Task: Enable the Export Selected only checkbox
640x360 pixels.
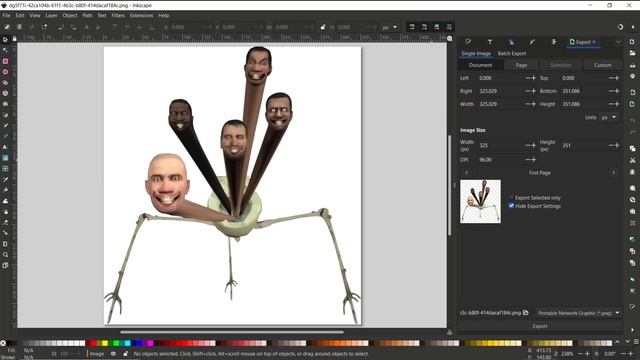Action: point(511,198)
